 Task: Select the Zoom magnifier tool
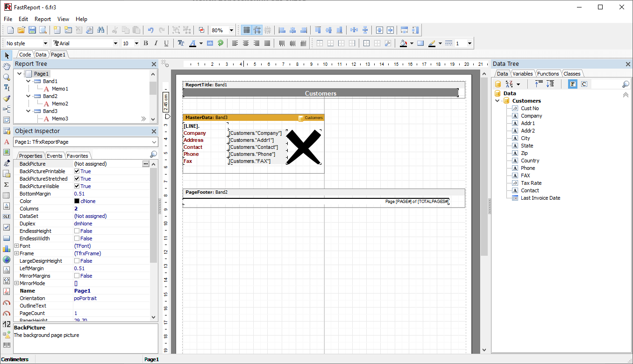pos(7,77)
